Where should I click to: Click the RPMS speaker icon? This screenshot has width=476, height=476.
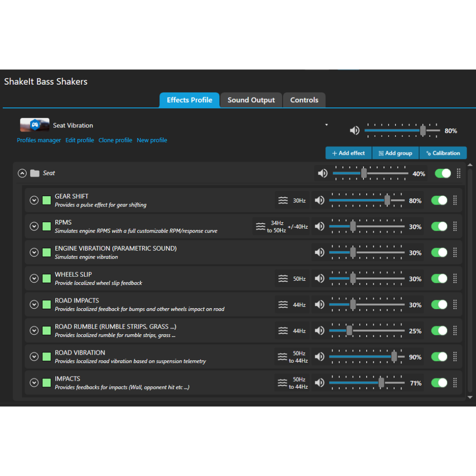pos(319,226)
